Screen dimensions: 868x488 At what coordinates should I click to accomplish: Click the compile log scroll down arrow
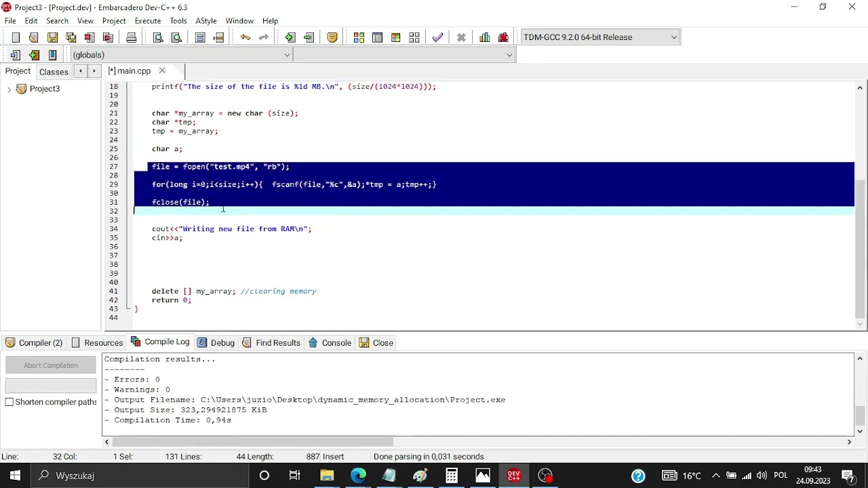[861, 430]
